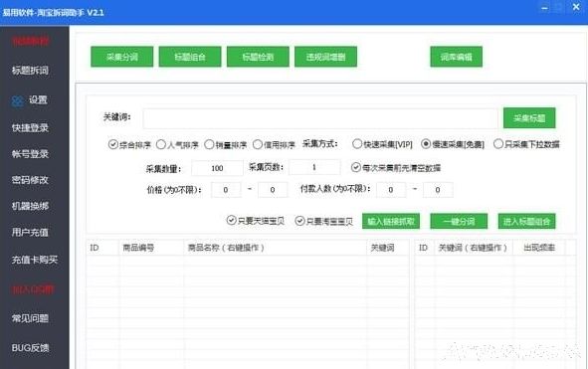The width and height of the screenshot is (588, 369).
Task: Click the minimum 付款人数 field
Action: coord(391,190)
